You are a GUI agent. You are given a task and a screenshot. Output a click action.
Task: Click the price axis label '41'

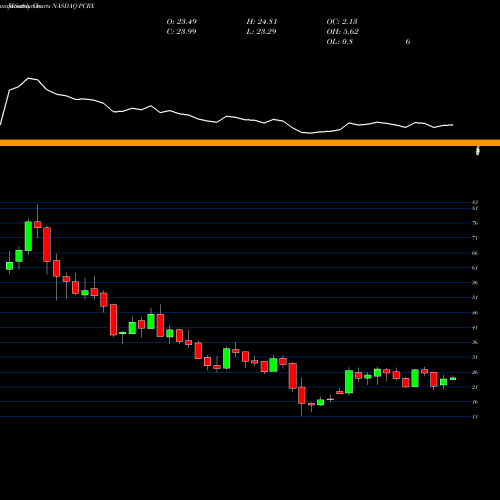[x=475, y=327]
